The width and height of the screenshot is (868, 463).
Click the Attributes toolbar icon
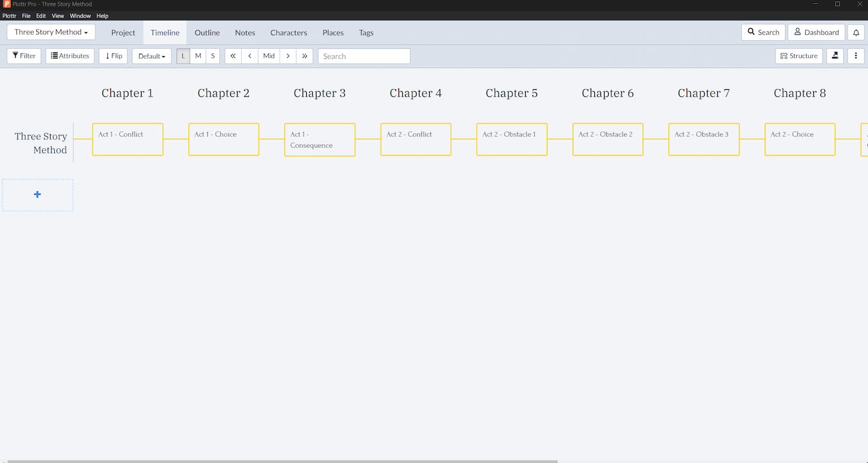coord(69,55)
